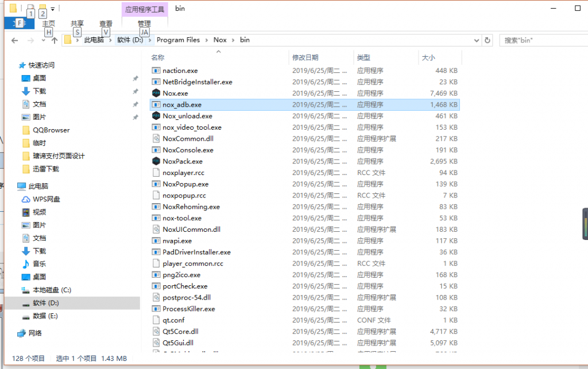Select the PadDriverInstaller.exe file name
The width and height of the screenshot is (588, 369).
click(196, 252)
